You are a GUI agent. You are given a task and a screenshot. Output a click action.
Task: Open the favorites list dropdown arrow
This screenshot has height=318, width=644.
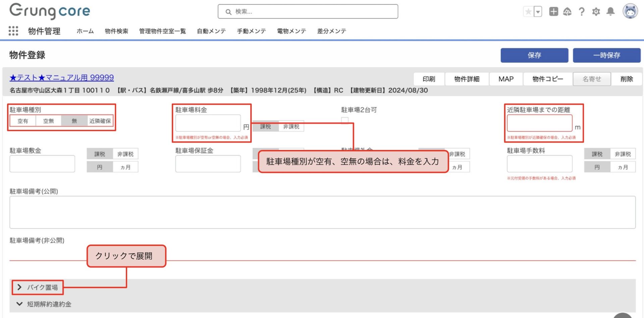pyautogui.click(x=538, y=12)
